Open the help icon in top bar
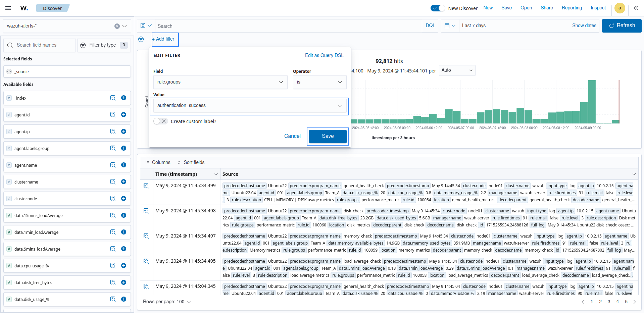 tap(636, 8)
